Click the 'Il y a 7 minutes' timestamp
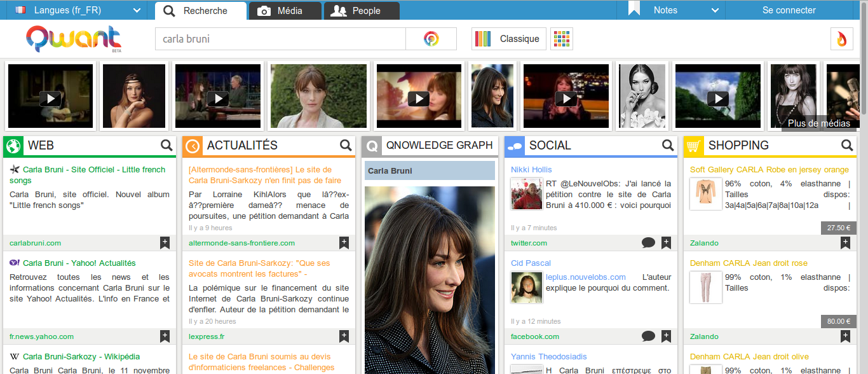The width and height of the screenshot is (868, 374). click(x=534, y=228)
